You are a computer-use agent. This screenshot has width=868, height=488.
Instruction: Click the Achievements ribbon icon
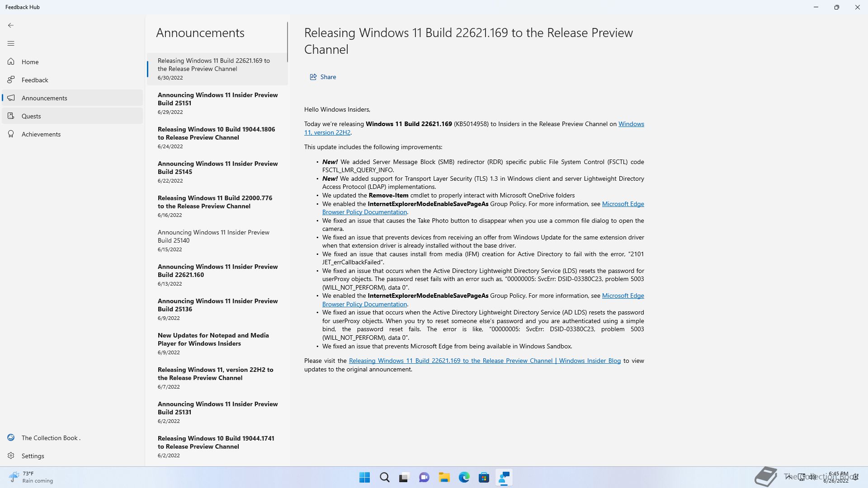[x=11, y=134]
